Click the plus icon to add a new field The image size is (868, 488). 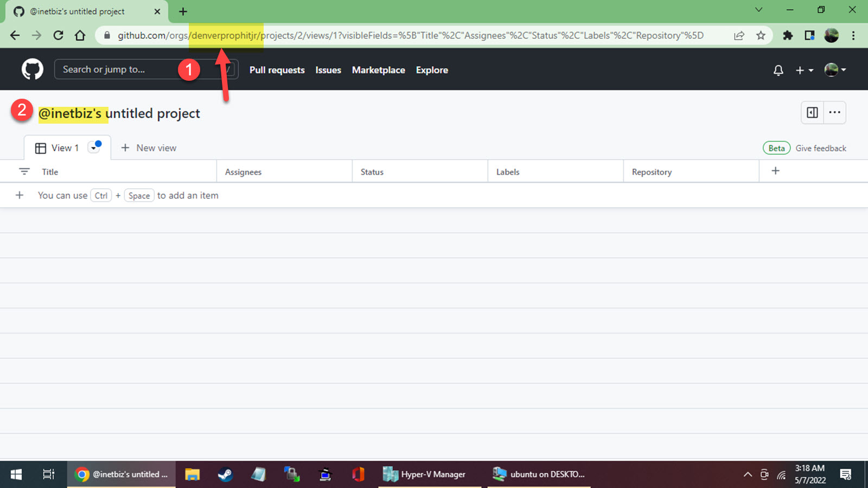click(x=775, y=171)
